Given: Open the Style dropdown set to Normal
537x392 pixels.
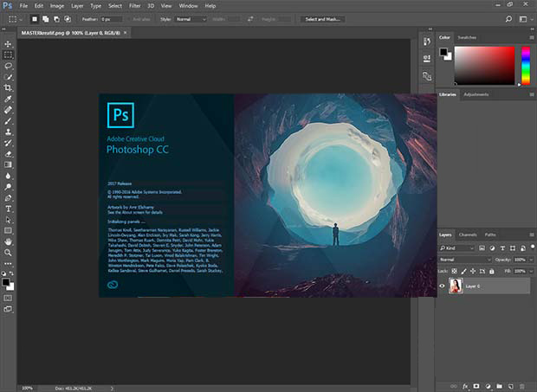Looking at the screenshot, I should 191,19.
